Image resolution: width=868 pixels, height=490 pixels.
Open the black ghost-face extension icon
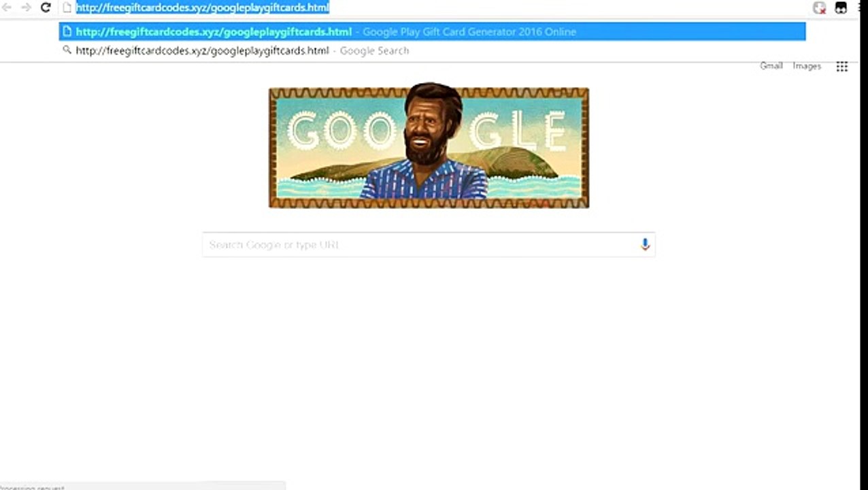(841, 8)
